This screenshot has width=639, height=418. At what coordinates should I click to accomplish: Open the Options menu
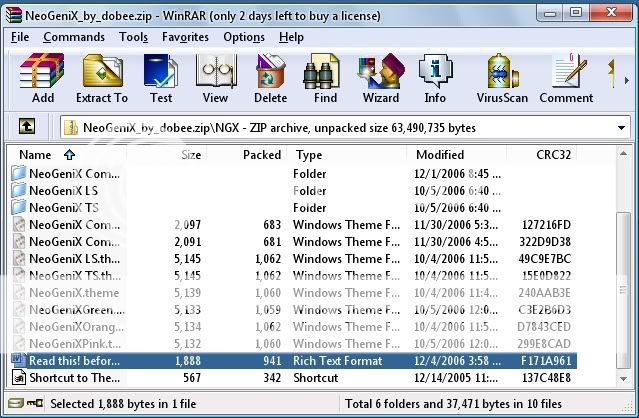(x=244, y=37)
